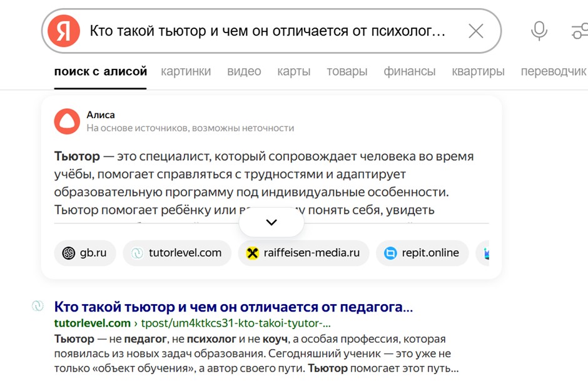Screen dimensions: 588x386
Task: Click the «Алиса» name label
Action: pos(101,114)
